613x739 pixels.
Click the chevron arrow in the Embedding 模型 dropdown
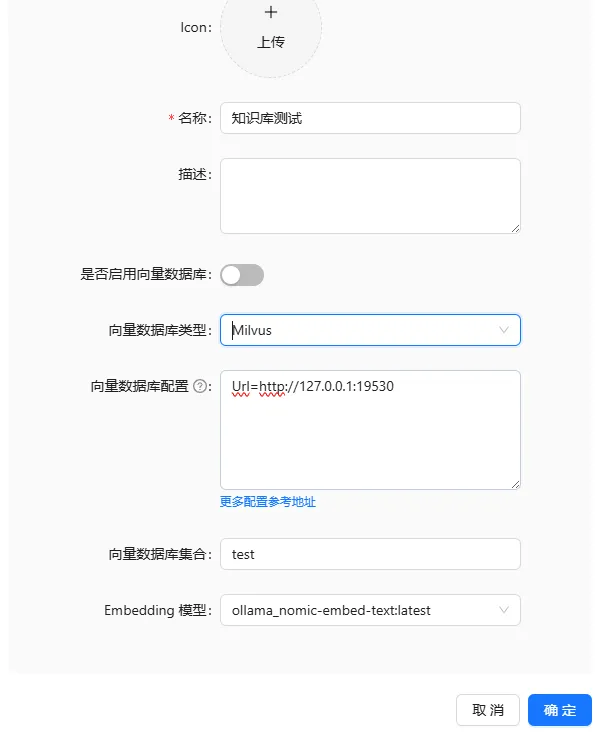click(503, 610)
